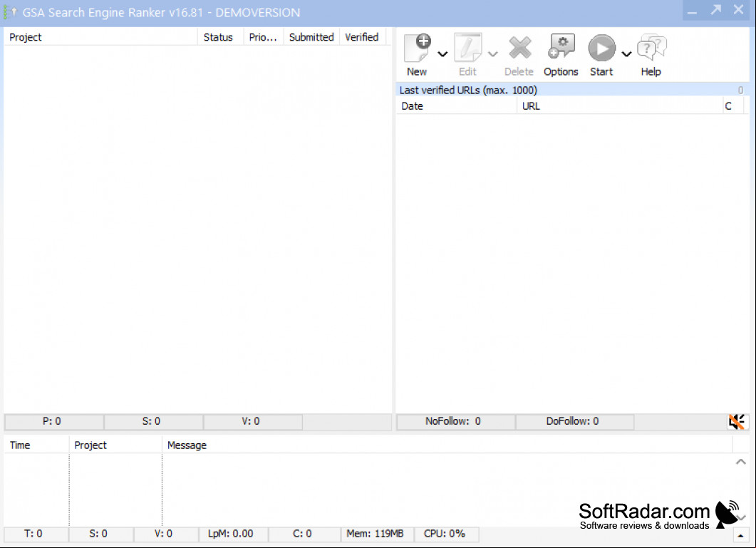This screenshot has width=756, height=548.
Task: Expand the Start button dropdown arrow
Action: pos(626,54)
